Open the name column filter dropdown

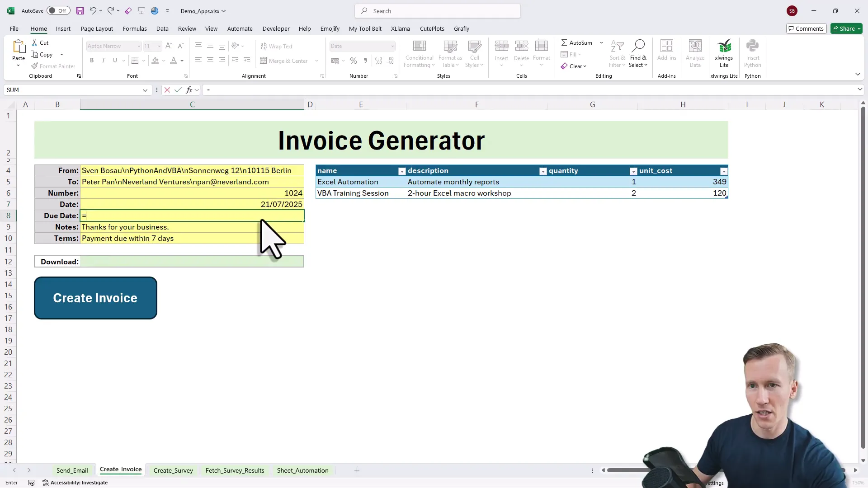click(x=401, y=171)
